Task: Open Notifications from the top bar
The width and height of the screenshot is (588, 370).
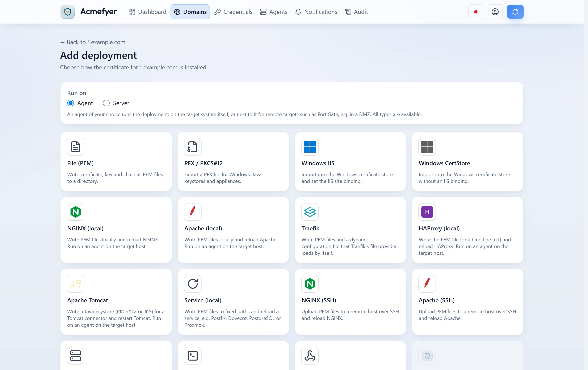Action: click(x=316, y=12)
